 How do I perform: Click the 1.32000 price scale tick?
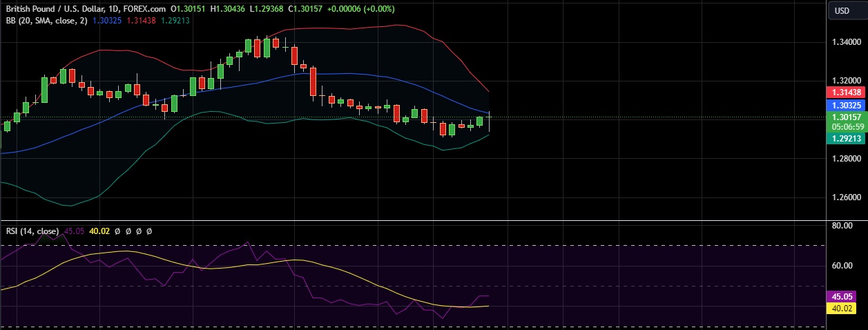point(845,81)
